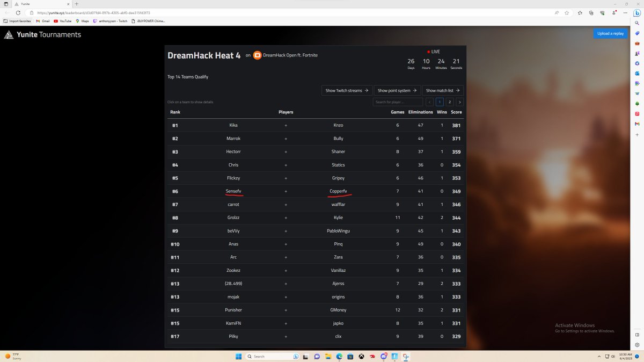The width and height of the screenshot is (644, 362).
Task: Focus the Search for player field
Action: tap(397, 102)
